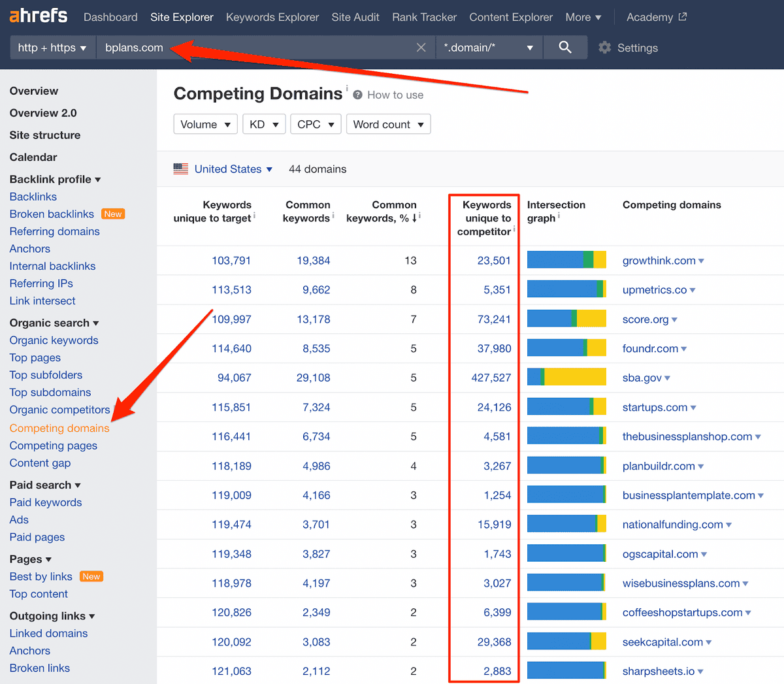Click Academy external link icon
The image size is (784, 684).
[x=683, y=17]
